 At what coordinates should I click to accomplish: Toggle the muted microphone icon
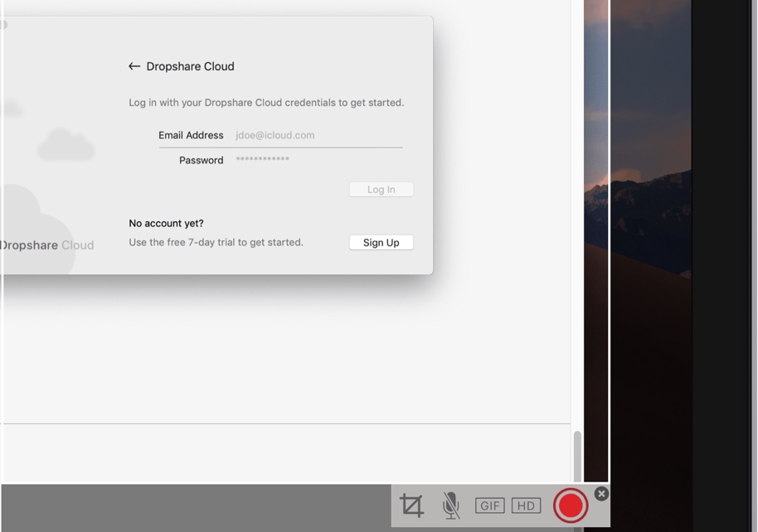(x=451, y=506)
